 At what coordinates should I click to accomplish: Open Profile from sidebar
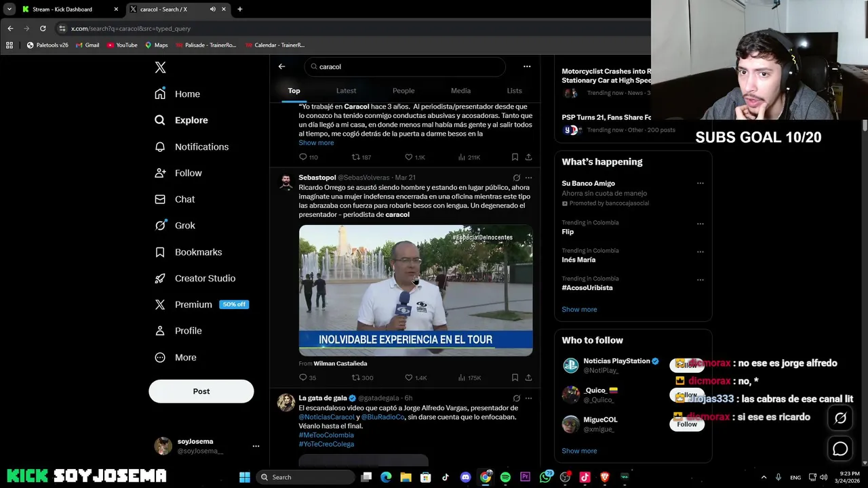(178, 331)
